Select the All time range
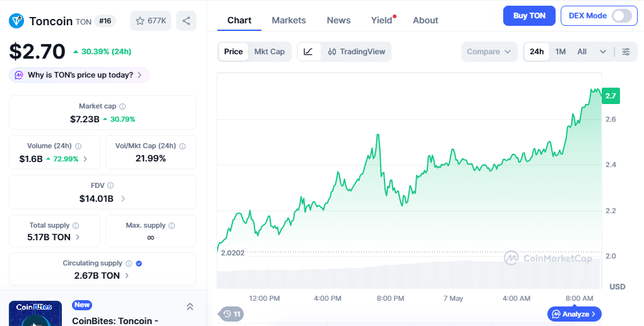644x326 pixels. click(x=581, y=52)
